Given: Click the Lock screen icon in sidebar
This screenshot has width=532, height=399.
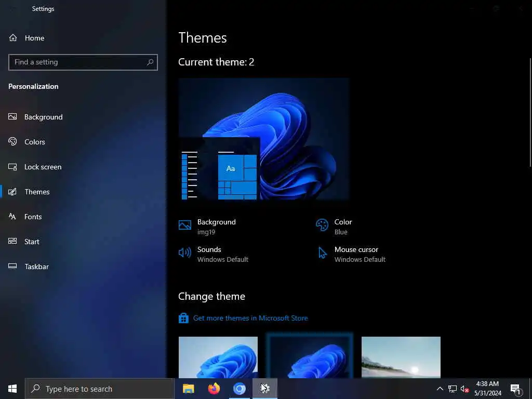Looking at the screenshot, I should [12, 167].
